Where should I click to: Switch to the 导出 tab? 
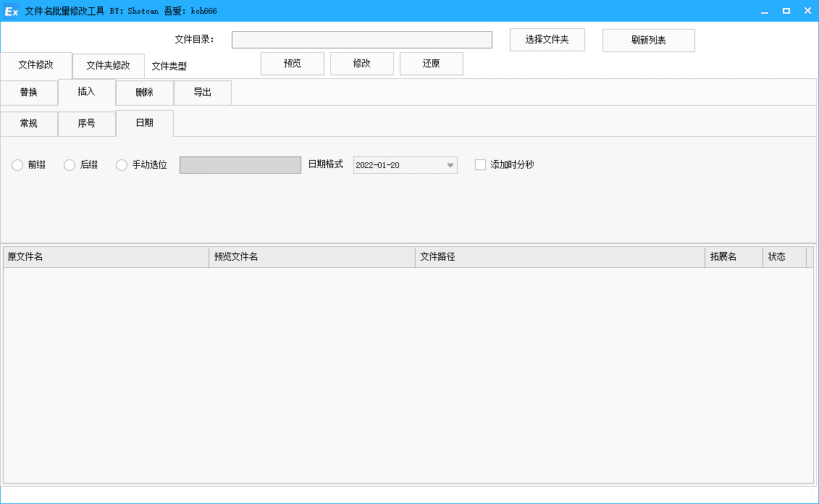pos(203,93)
